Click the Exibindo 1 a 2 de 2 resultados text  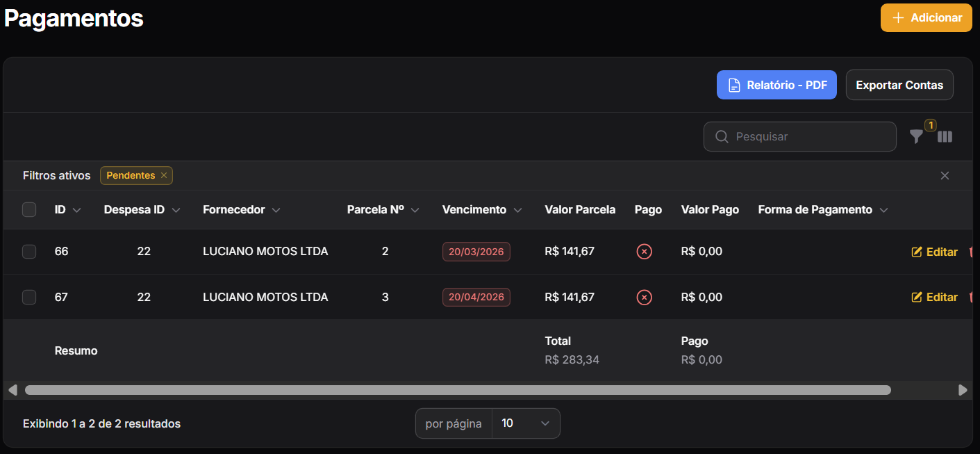101,423
